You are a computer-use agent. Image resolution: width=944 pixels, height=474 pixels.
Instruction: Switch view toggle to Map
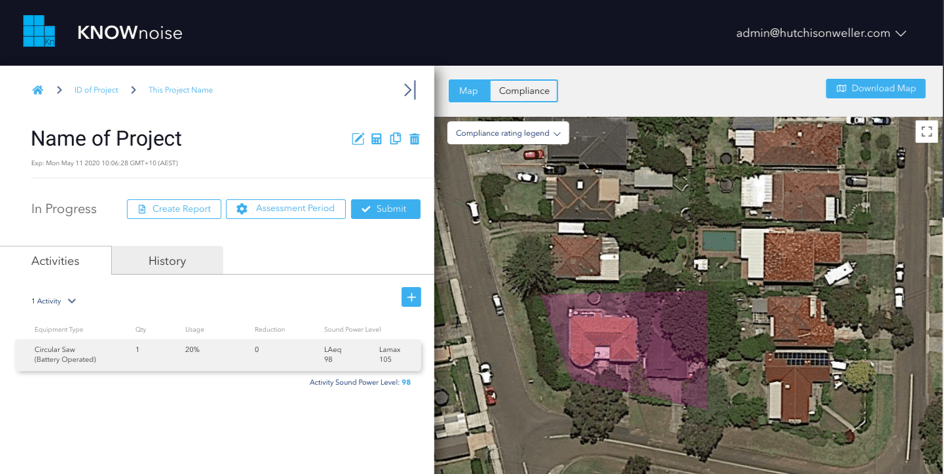469,91
